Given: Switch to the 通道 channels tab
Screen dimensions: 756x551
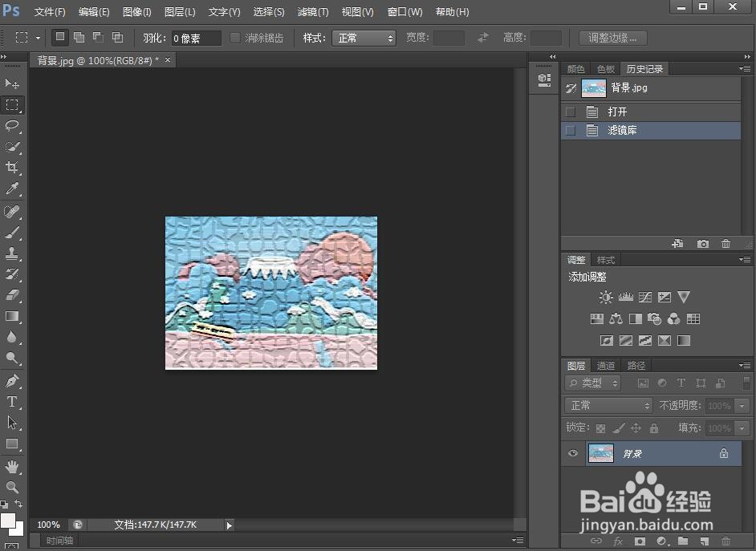Looking at the screenshot, I should pos(606,366).
